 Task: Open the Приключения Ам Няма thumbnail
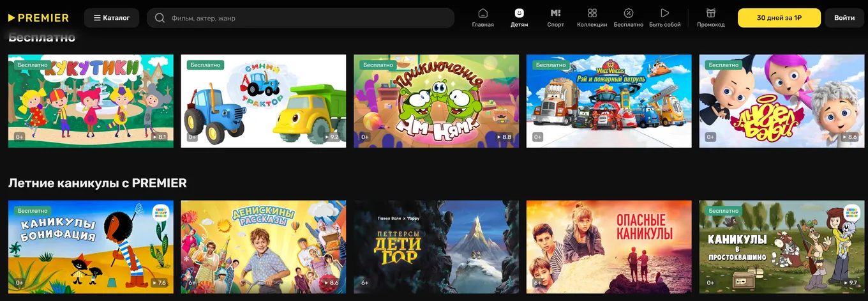(x=437, y=101)
